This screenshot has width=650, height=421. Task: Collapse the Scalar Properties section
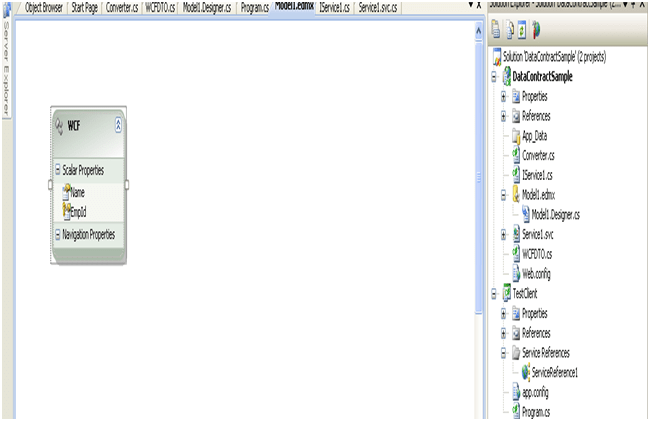pos(58,171)
